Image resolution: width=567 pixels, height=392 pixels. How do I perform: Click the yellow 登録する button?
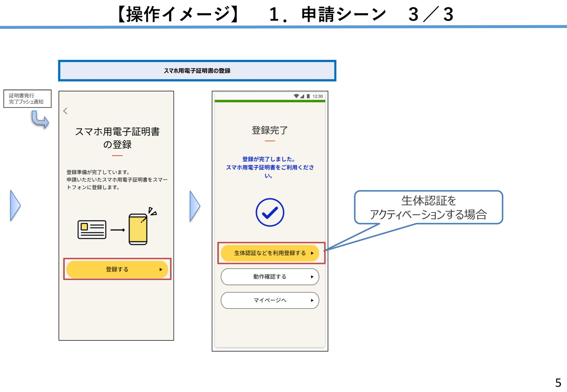coord(117,269)
